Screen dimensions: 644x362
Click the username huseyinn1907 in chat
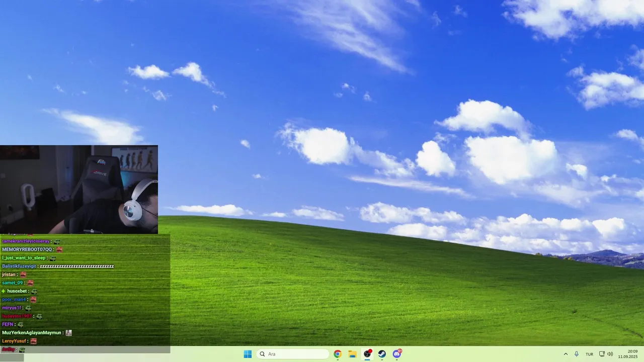17,316
